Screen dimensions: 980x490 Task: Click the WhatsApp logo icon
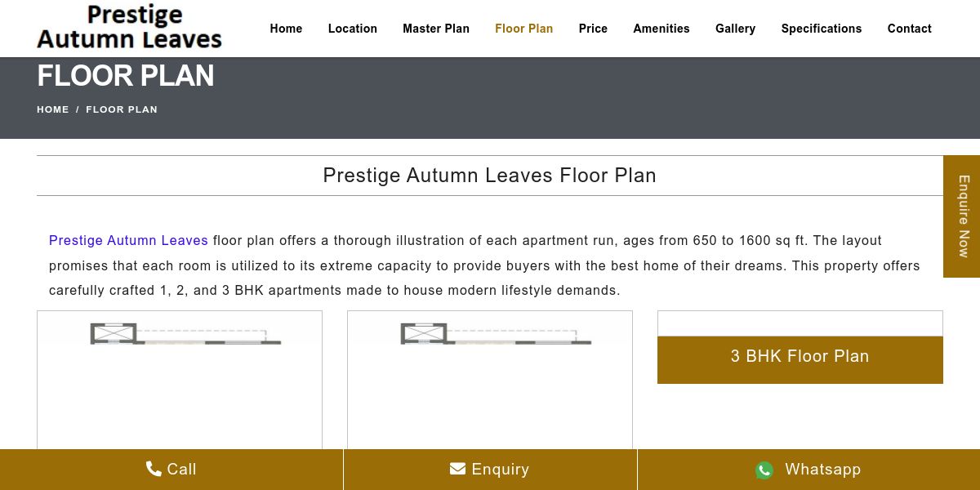pyautogui.click(x=764, y=470)
